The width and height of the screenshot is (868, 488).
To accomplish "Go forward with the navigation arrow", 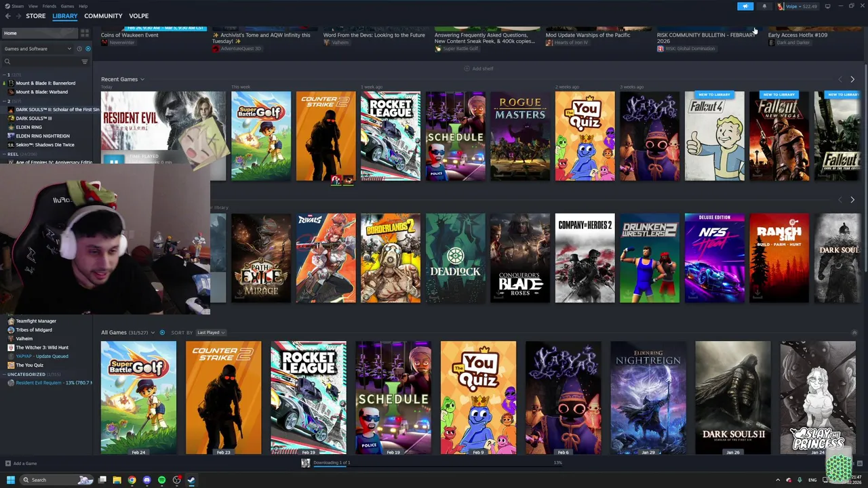I will pyautogui.click(x=18, y=16).
